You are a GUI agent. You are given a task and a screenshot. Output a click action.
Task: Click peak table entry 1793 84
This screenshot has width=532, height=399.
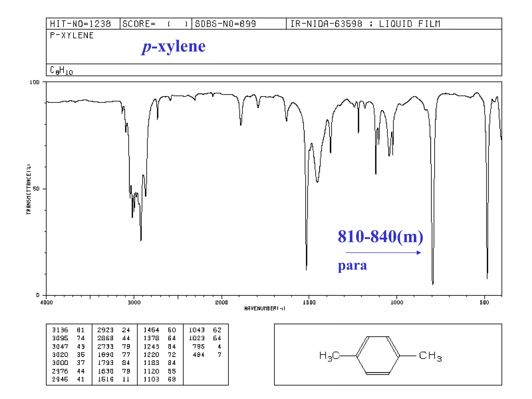tap(114, 363)
